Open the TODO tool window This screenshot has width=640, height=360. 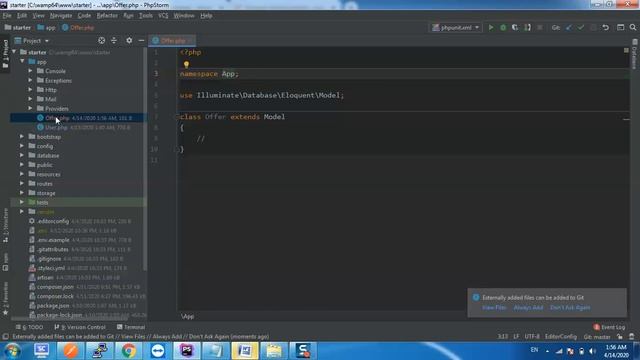[x=29, y=327]
